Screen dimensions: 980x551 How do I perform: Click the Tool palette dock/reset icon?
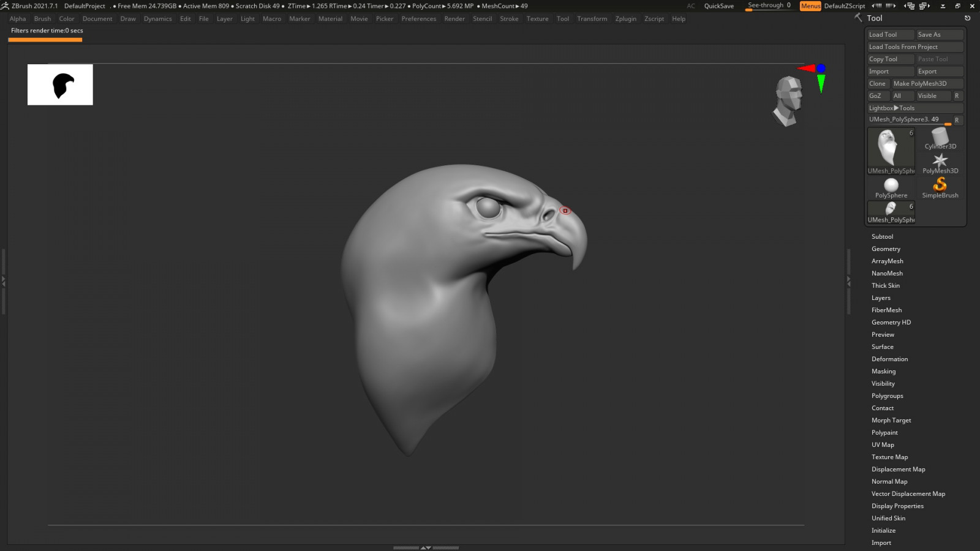pos(968,18)
